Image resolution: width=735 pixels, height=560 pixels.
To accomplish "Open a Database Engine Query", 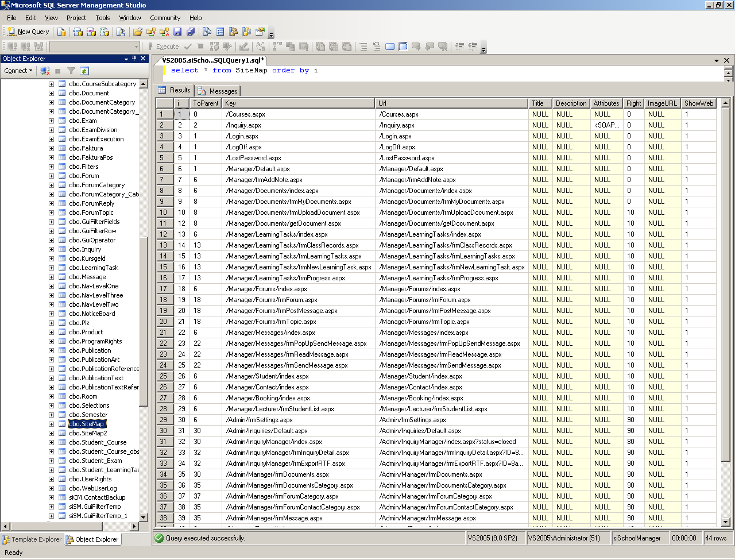I will click(x=61, y=32).
